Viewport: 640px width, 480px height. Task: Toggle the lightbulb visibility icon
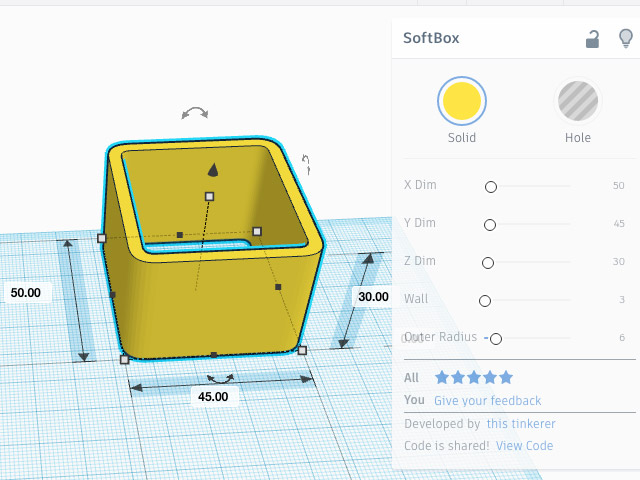pos(626,39)
